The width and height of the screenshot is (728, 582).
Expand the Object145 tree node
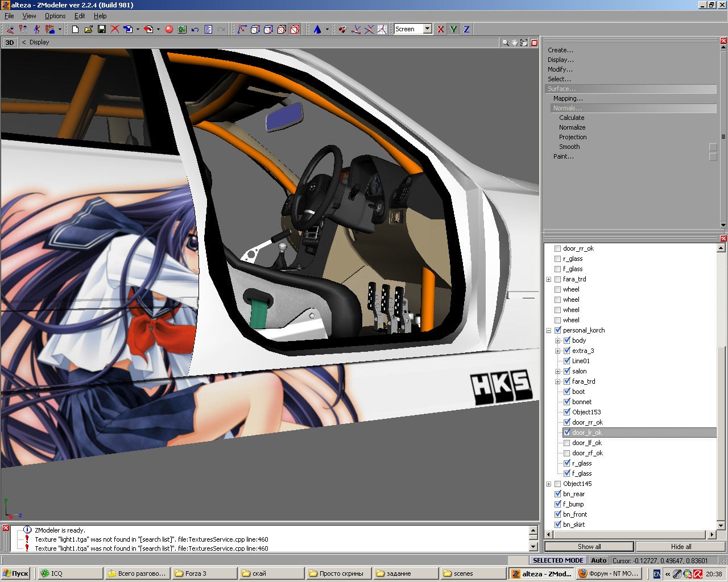[549, 484]
